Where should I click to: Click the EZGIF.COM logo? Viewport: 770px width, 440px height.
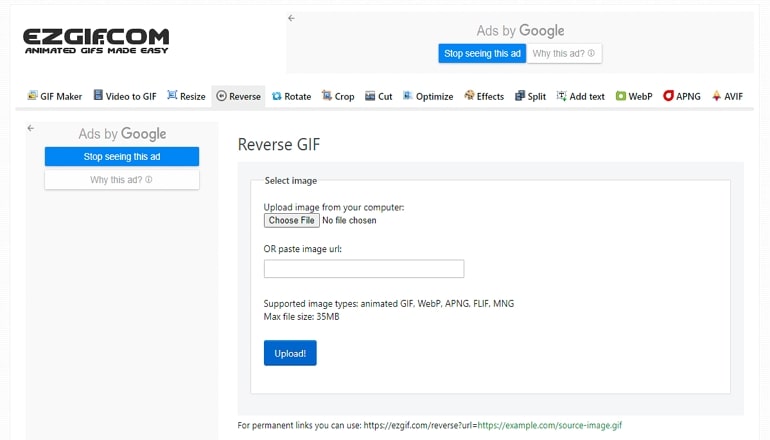tap(96, 41)
